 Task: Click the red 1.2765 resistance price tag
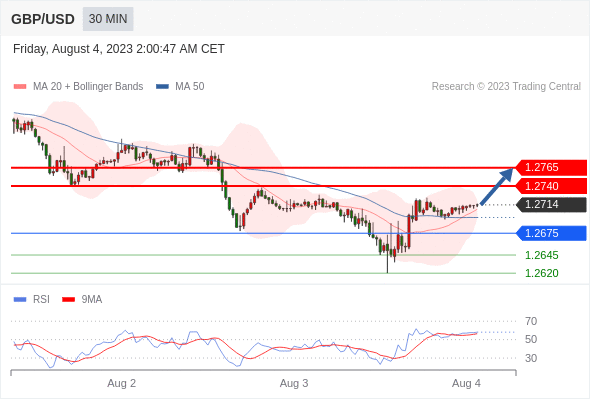pos(551,167)
